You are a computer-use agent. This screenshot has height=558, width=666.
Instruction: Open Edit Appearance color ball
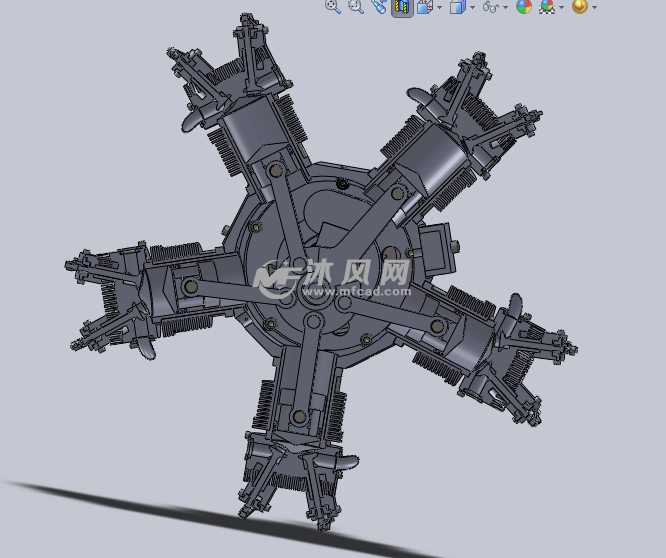click(x=523, y=7)
